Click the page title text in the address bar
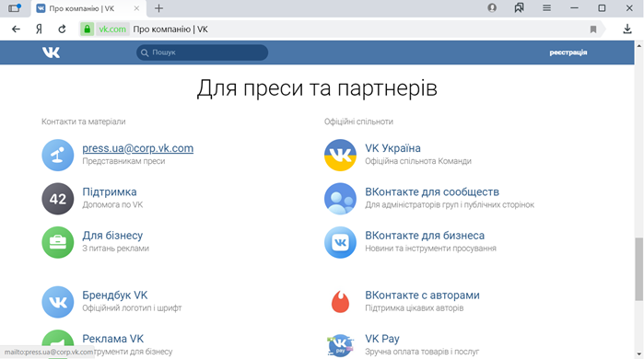 coord(170,29)
